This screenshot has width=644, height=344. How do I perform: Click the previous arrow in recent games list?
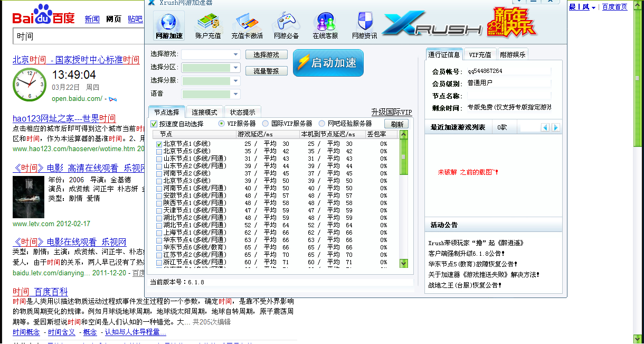coord(546,127)
